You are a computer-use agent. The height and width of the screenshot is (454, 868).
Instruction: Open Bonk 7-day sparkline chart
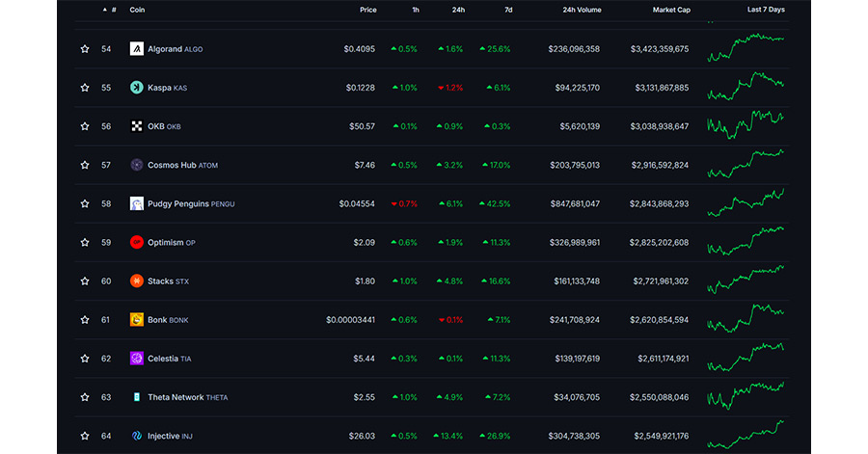[746, 318]
